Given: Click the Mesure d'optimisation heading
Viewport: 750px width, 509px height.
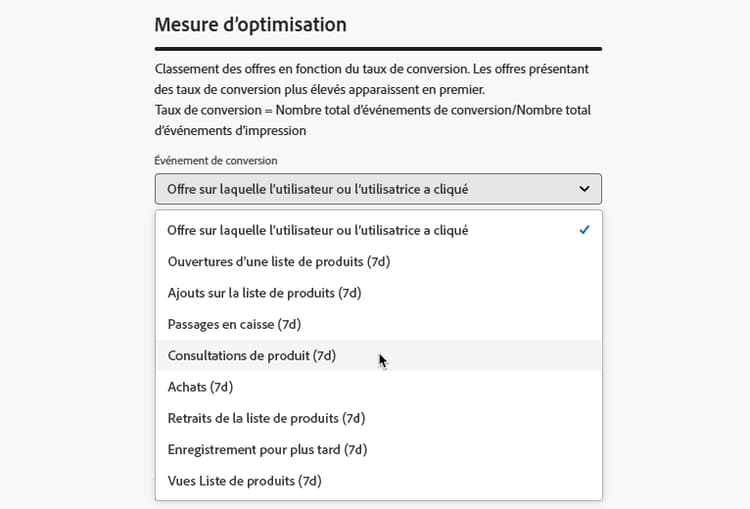Looking at the screenshot, I should tap(251, 25).
